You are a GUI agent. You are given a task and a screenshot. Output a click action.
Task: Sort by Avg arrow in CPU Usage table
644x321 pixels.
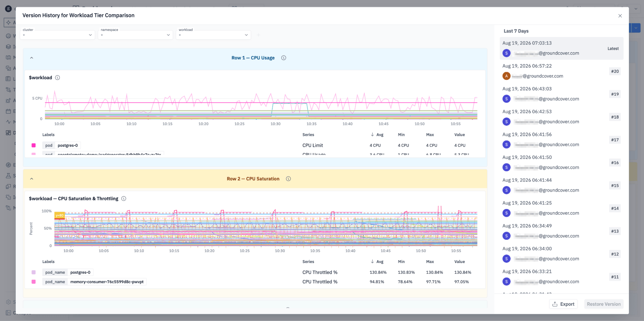pos(372,135)
